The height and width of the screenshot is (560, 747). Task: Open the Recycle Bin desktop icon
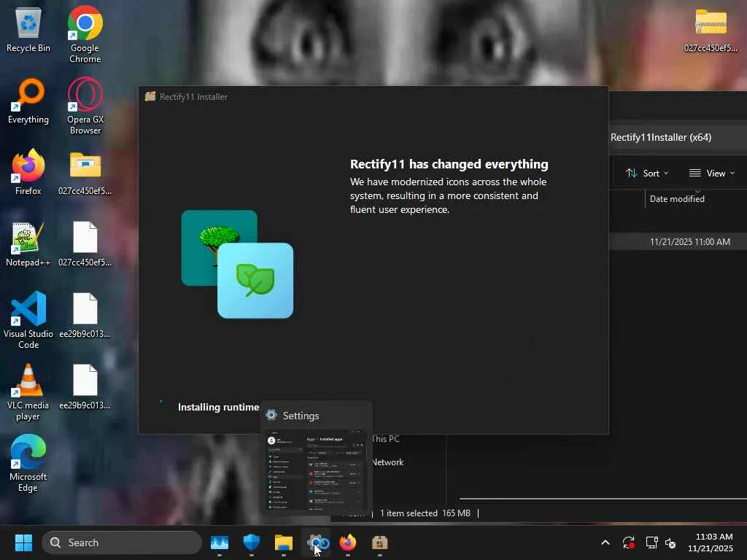28,29
